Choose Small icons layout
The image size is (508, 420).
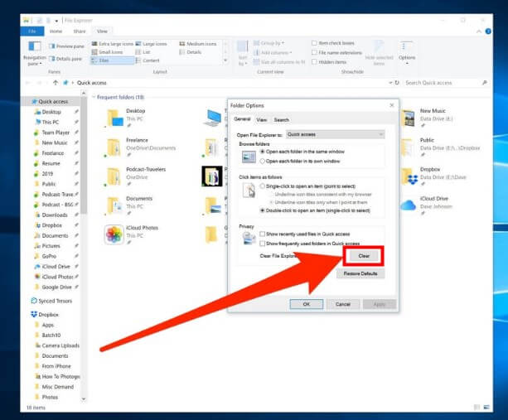(x=107, y=52)
